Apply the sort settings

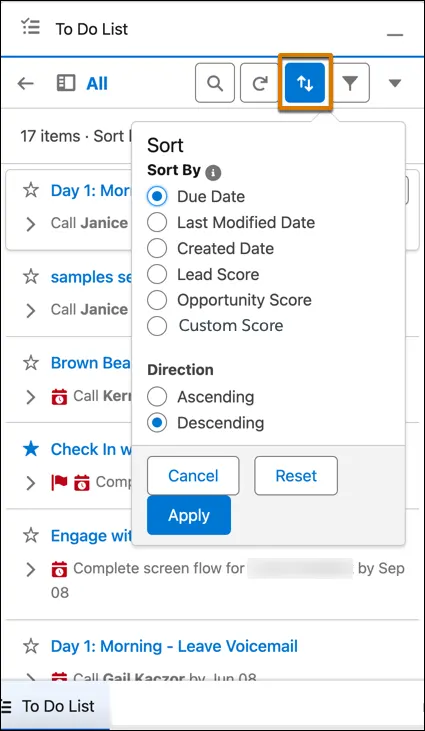(x=189, y=515)
